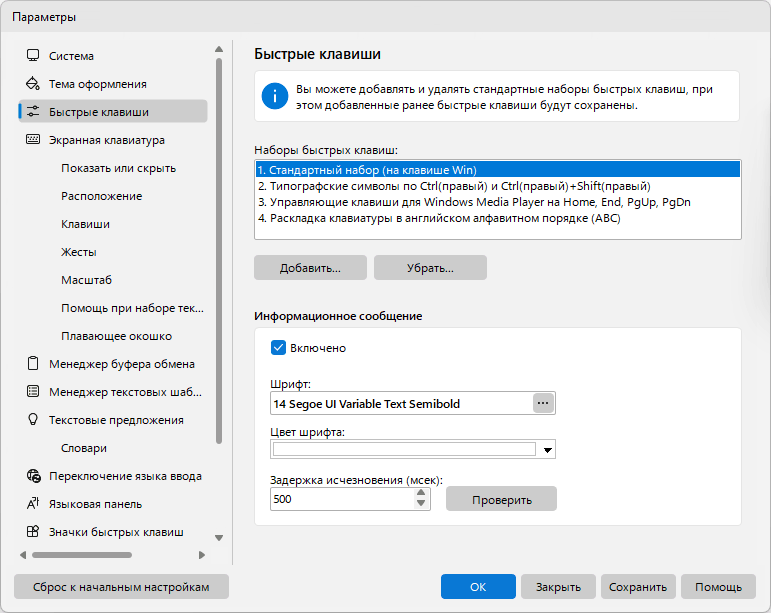Screen dimensions: 771x613
Task: Select the Windows Media Player hotkey set
Action: [x=498, y=202]
